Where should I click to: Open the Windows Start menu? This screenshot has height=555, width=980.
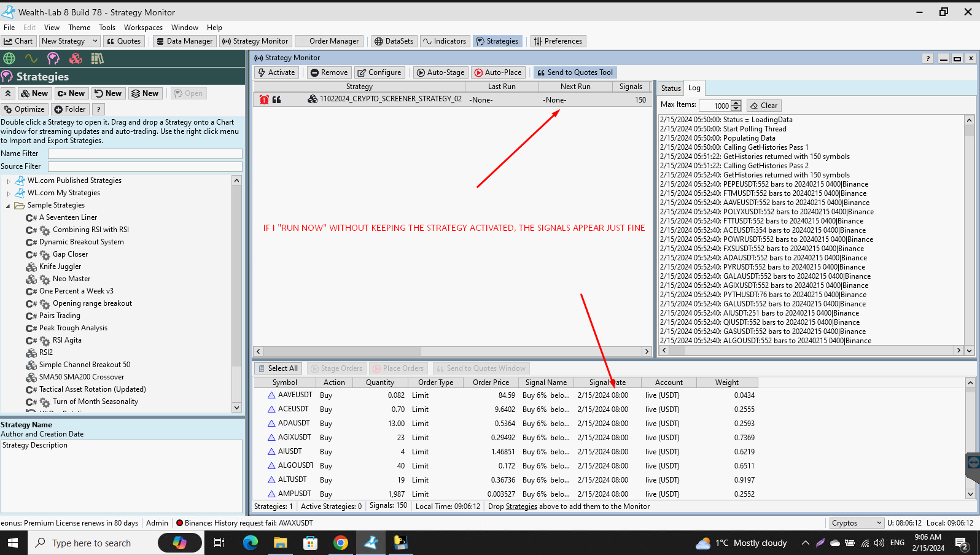12,543
